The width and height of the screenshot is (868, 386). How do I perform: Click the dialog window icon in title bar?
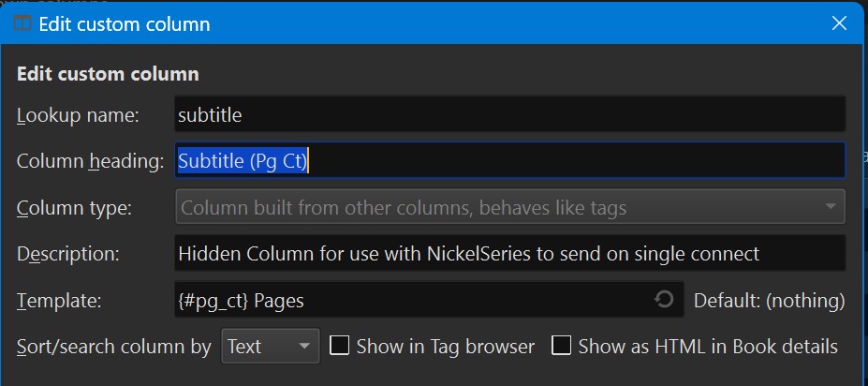click(22, 23)
